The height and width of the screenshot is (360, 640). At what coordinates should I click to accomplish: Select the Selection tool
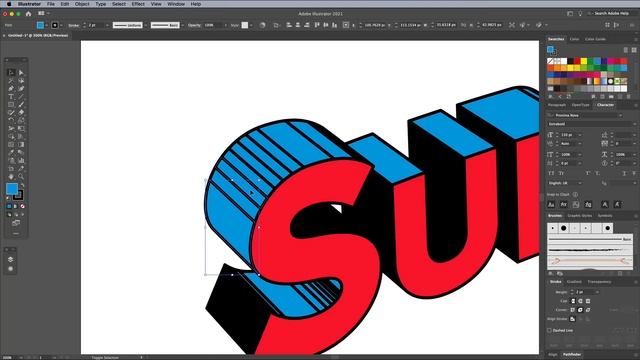point(11,73)
